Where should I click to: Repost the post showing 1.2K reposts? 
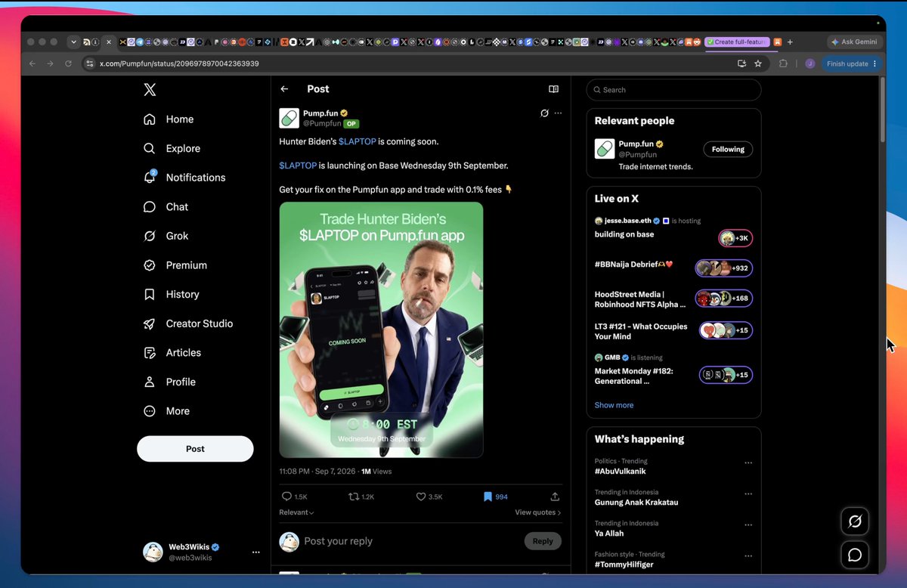(x=361, y=497)
